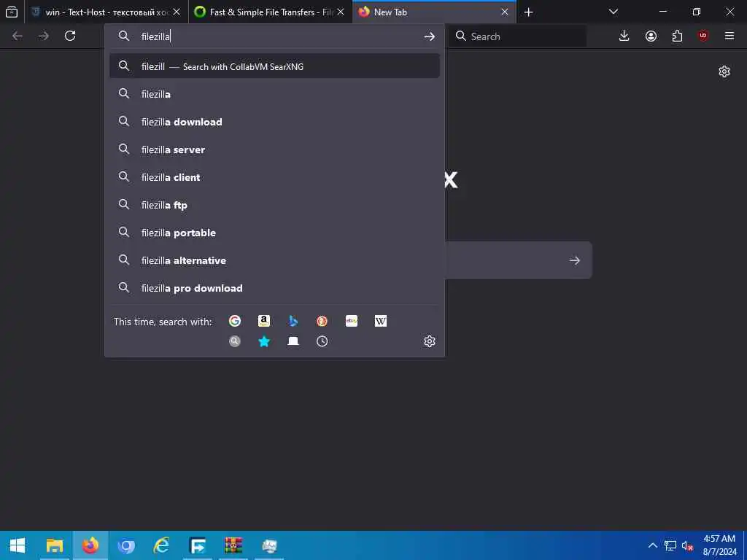Search this time with Wikipedia
The width and height of the screenshot is (747, 560).
[x=381, y=321]
